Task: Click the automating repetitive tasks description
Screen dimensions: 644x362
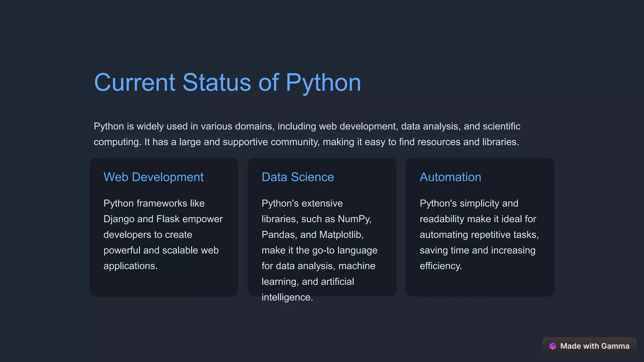Action: (479, 235)
